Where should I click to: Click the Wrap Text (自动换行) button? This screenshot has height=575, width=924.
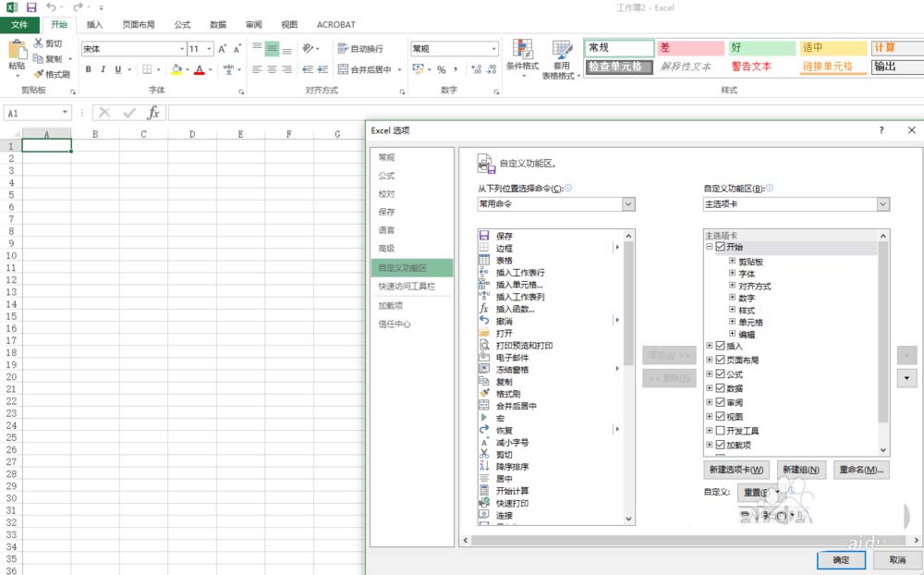click(x=360, y=49)
